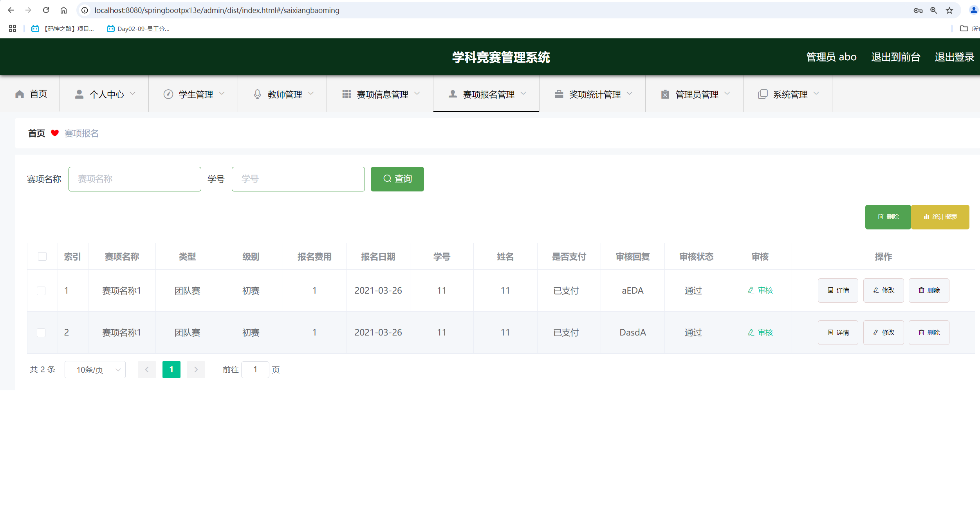Expand the 管理员管理 menu chevron

click(727, 94)
